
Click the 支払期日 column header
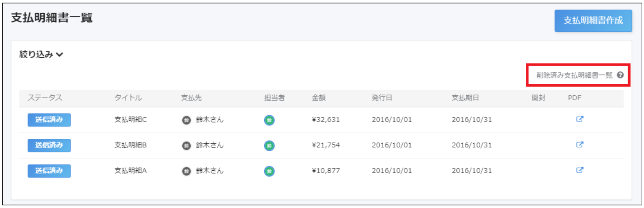[x=465, y=98]
